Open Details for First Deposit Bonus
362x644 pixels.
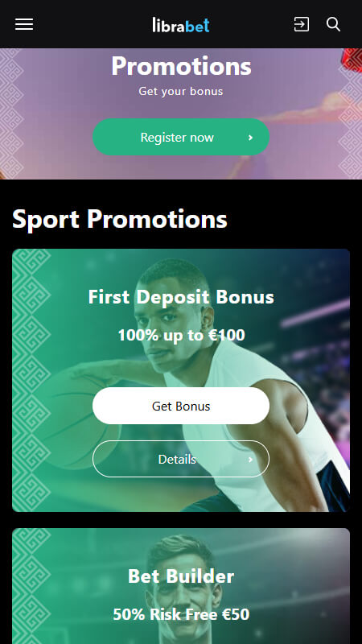[x=181, y=459]
